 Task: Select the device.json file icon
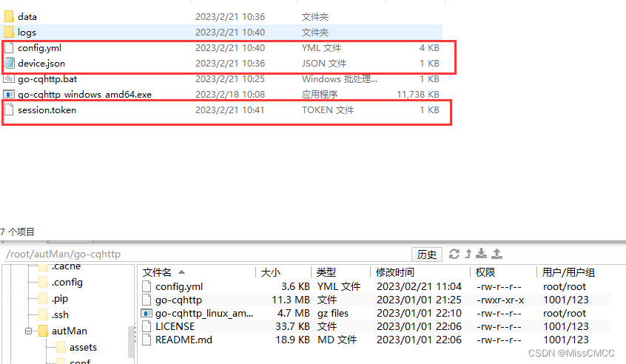(9, 63)
